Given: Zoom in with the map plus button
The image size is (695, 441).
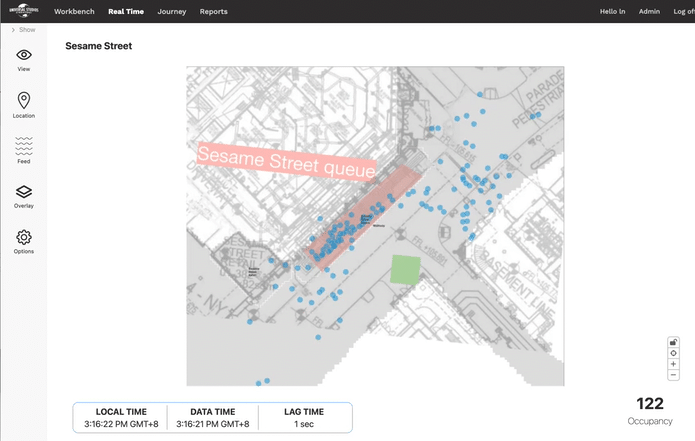Looking at the screenshot, I should pyautogui.click(x=673, y=364).
